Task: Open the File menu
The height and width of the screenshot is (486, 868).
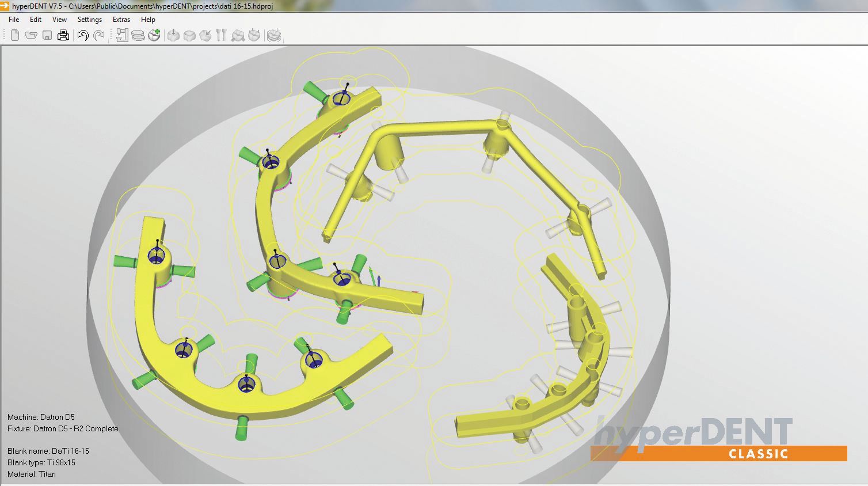Action: (14, 19)
